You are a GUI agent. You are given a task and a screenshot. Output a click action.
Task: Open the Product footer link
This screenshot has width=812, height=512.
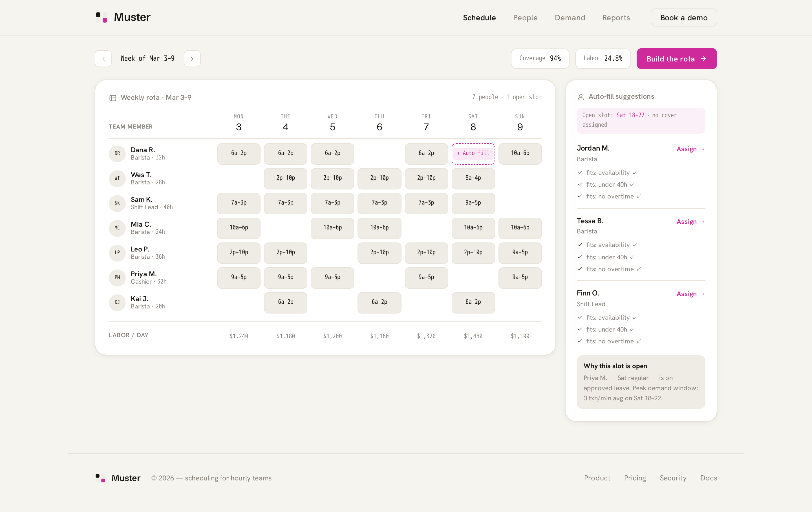[x=597, y=478]
